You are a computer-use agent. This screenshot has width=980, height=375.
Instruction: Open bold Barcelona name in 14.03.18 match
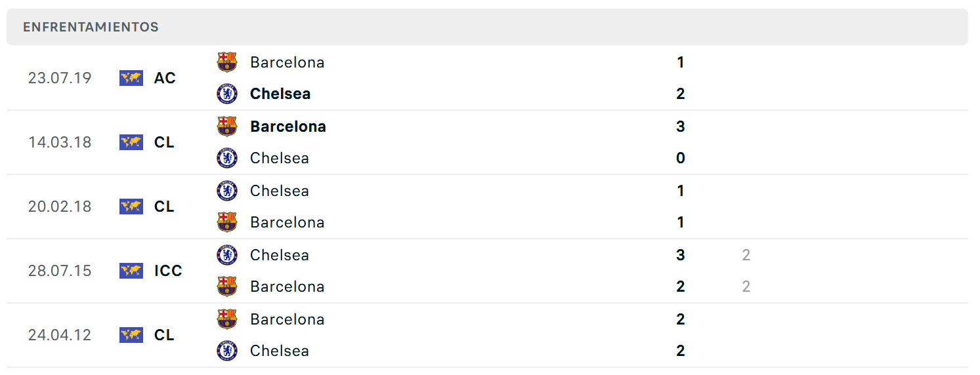point(288,127)
